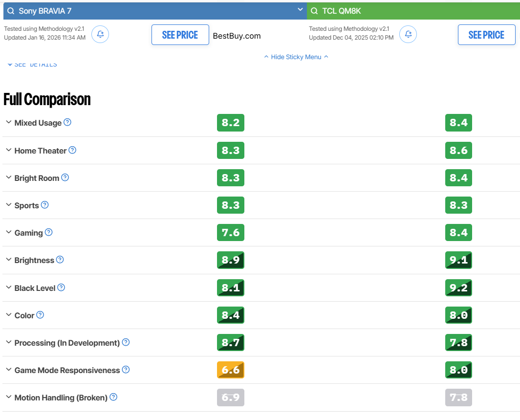
Task: Open the Home Theater help tooltip icon
Action: pyautogui.click(x=72, y=150)
